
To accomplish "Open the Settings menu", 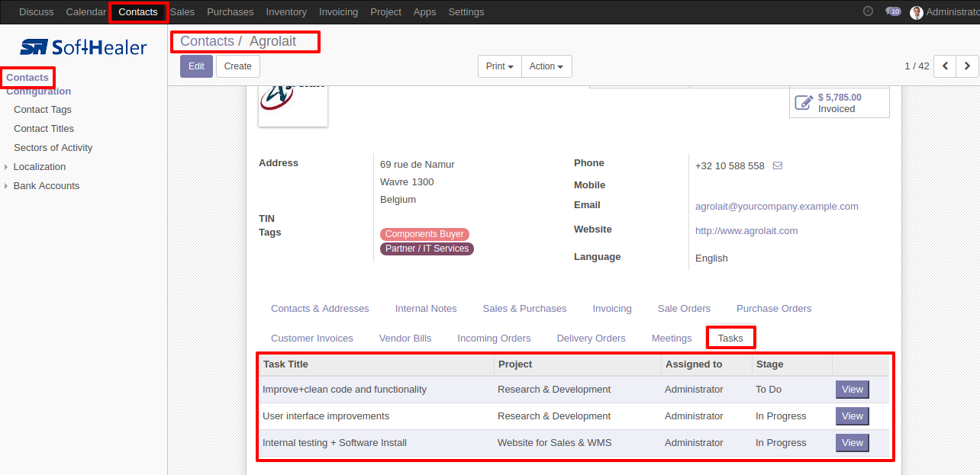I will click(466, 11).
